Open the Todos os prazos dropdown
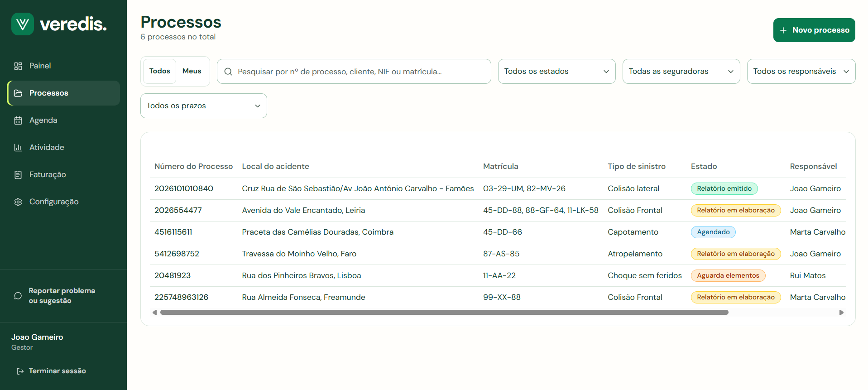 coord(203,106)
